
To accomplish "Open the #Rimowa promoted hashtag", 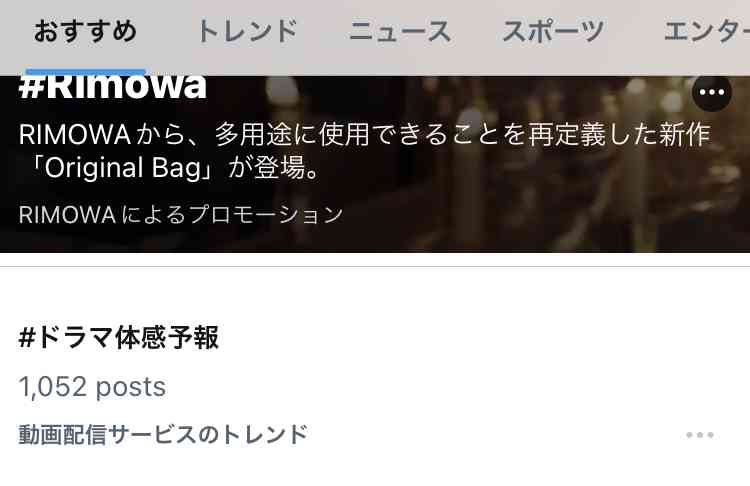I will [113, 87].
